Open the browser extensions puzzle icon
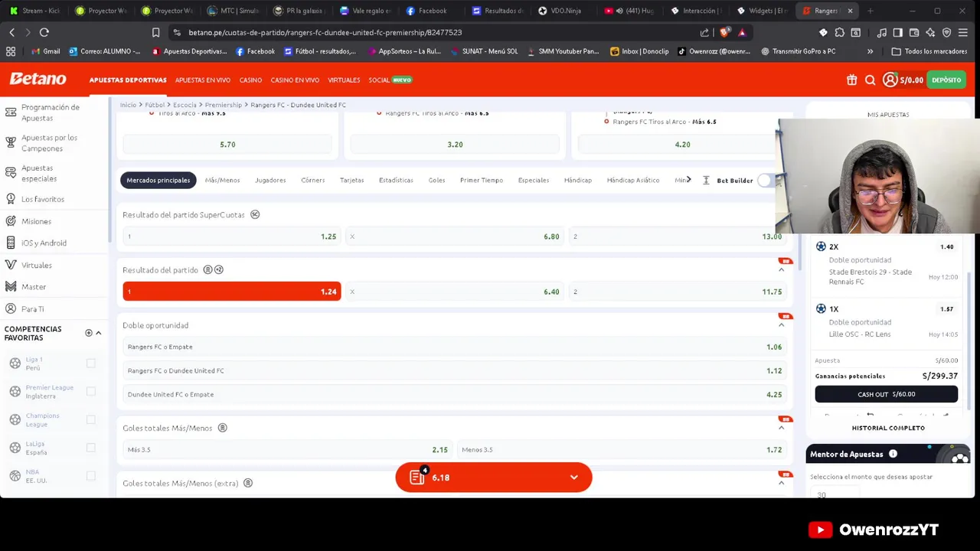This screenshot has height=551, width=980. pos(840,32)
